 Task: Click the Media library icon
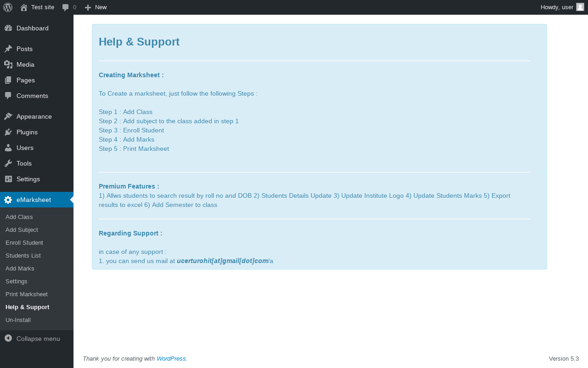(8, 64)
